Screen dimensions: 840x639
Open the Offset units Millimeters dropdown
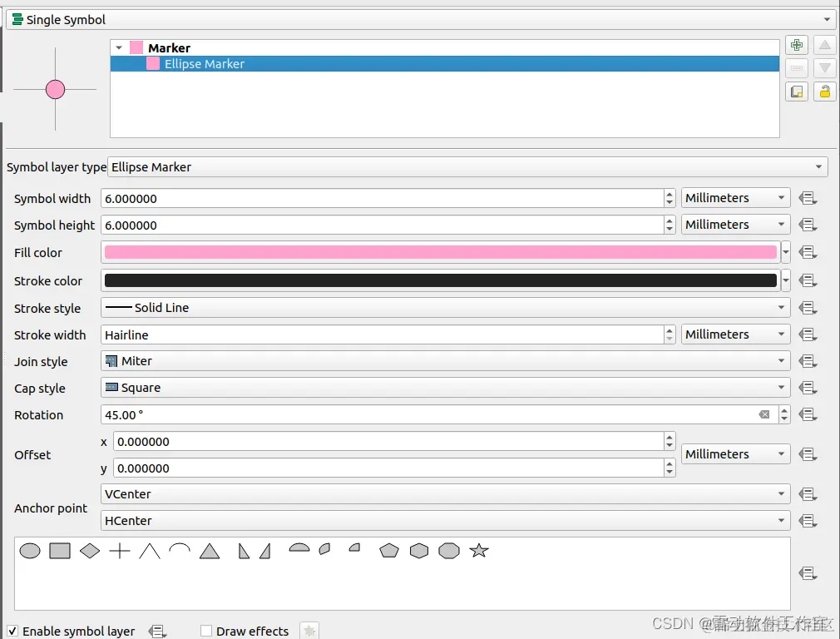click(735, 454)
